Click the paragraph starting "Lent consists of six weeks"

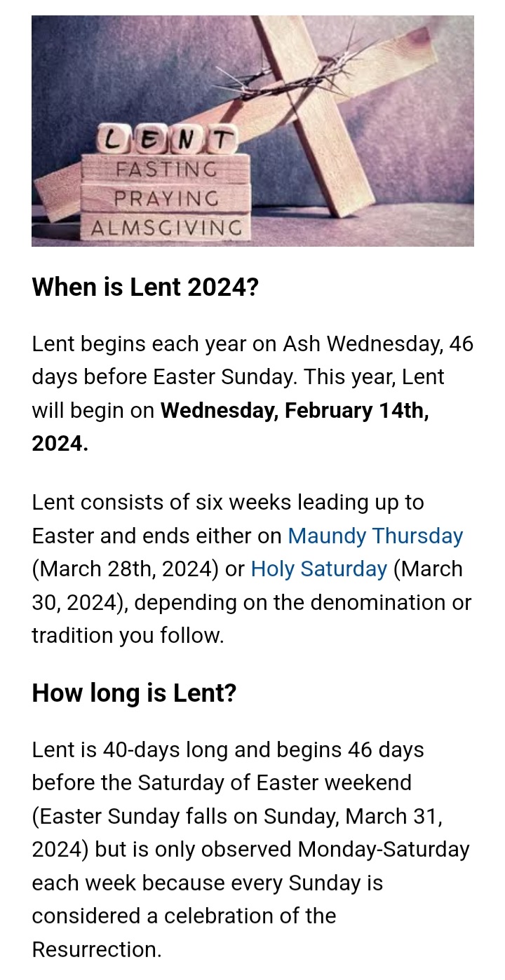(x=252, y=569)
